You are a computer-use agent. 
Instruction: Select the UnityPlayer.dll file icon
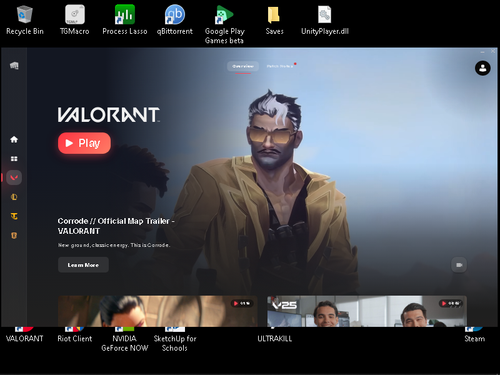pyautogui.click(x=325, y=21)
